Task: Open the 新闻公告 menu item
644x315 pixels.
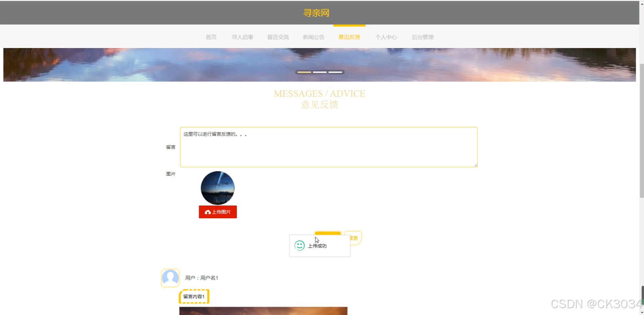Action: [x=313, y=37]
